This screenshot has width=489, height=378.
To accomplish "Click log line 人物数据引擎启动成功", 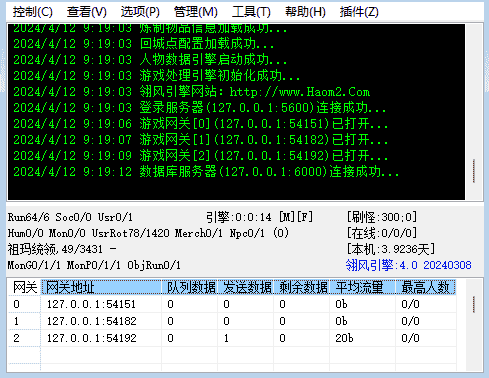I will click(150, 60).
